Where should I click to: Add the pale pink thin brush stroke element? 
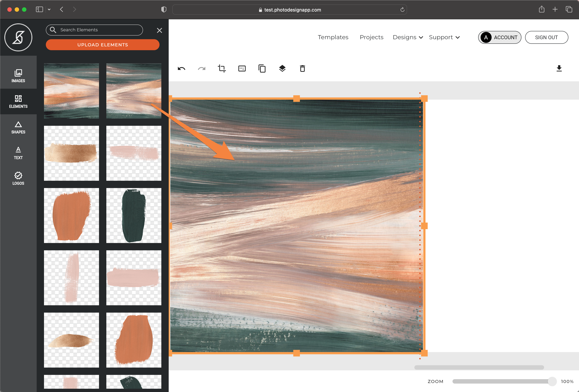(134, 153)
